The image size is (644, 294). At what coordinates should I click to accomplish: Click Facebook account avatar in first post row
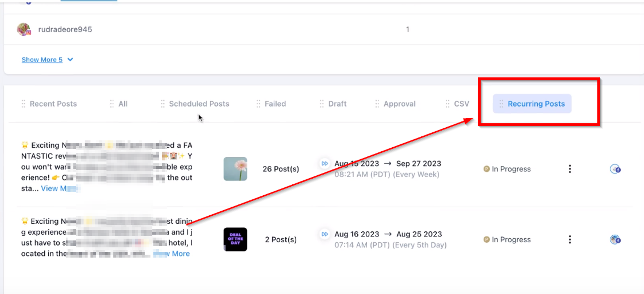pyautogui.click(x=615, y=169)
